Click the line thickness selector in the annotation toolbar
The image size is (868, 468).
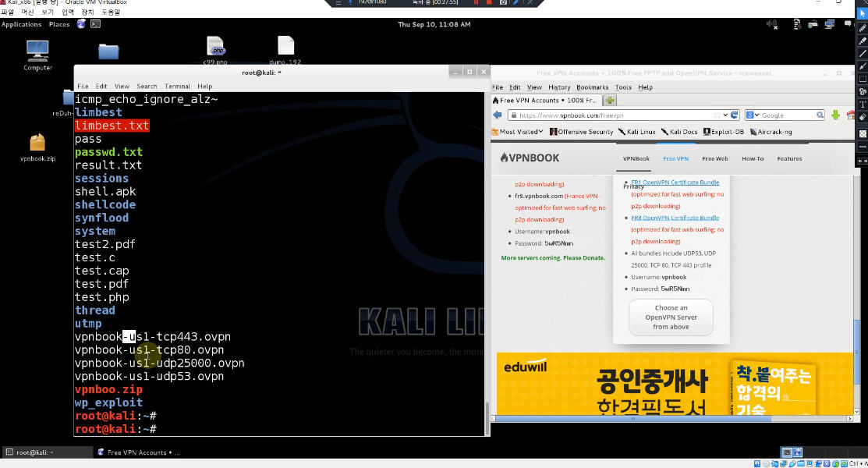[x=862, y=147]
